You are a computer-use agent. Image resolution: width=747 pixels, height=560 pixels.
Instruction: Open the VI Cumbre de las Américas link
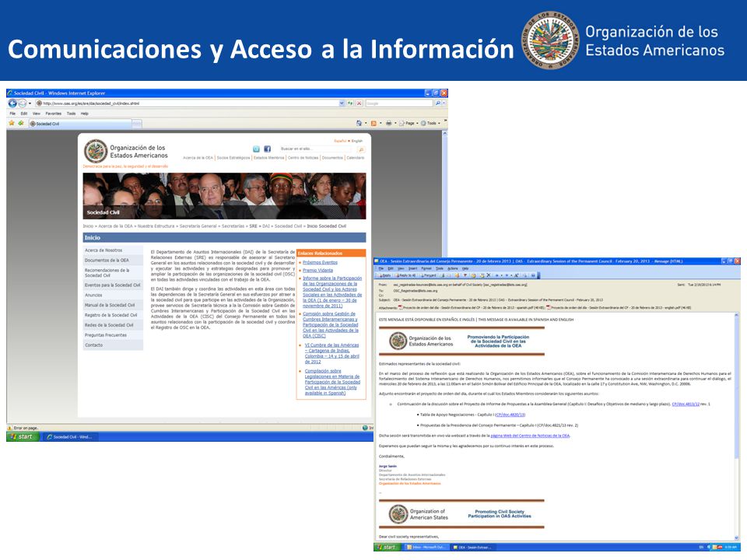[332, 353]
